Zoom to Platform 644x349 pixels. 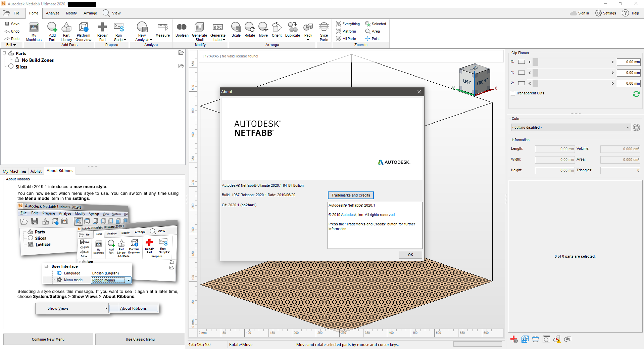click(x=346, y=31)
